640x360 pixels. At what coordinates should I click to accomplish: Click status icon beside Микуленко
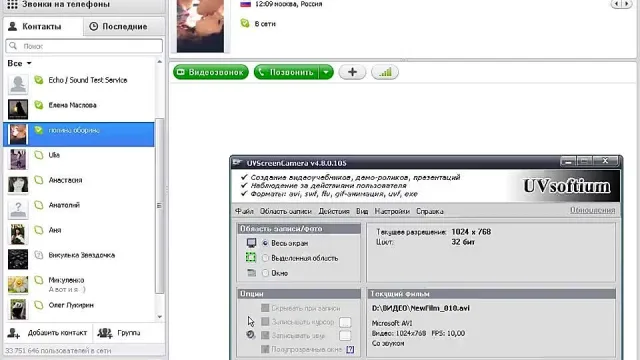(x=39, y=280)
